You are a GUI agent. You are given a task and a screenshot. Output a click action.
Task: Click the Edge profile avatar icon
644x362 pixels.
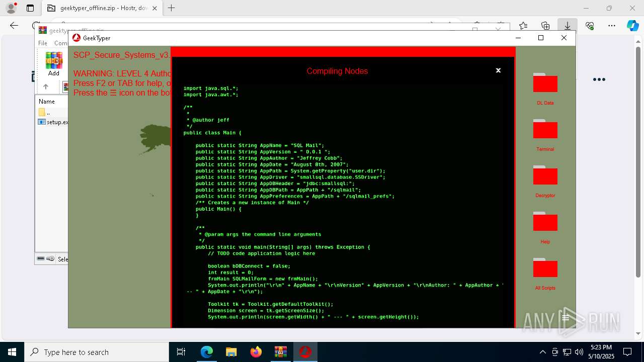pyautogui.click(x=11, y=8)
